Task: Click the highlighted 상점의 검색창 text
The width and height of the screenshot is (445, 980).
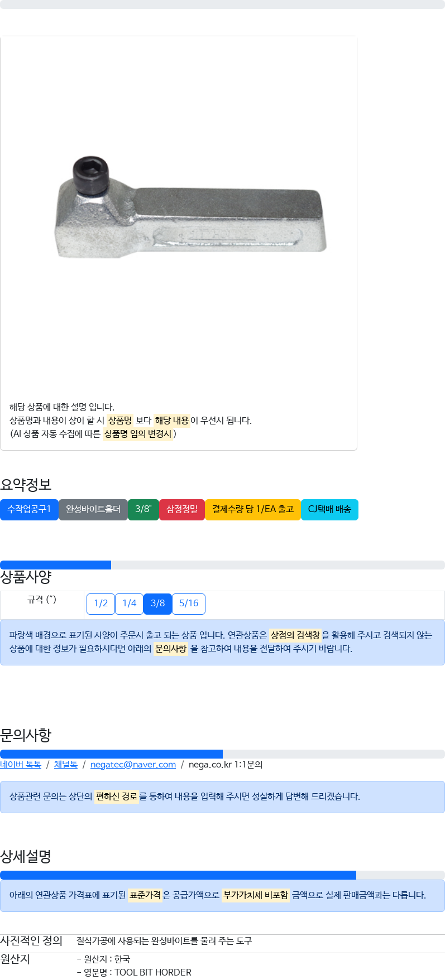Action: pyautogui.click(x=295, y=635)
